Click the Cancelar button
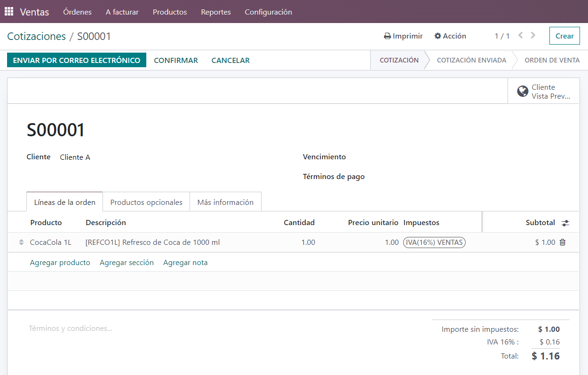This screenshot has height=375, width=588. (x=230, y=60)
